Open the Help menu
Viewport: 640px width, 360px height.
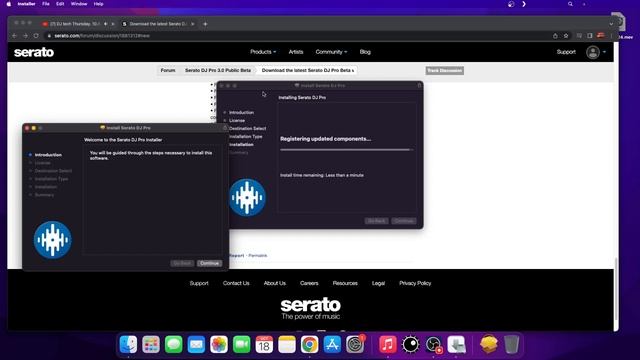[98, 4]
